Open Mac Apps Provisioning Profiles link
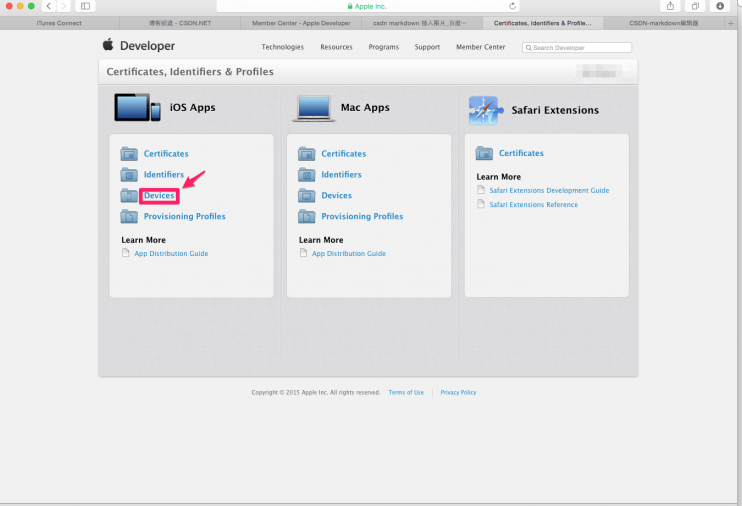The width and height of the screenshot is (742, 506). pyautogui.click(x=362, y=216)
